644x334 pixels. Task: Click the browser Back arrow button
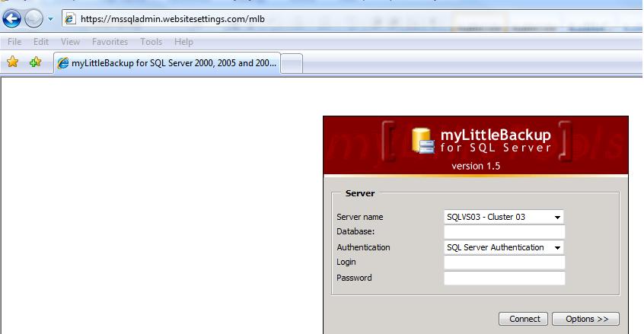pos(11,19)
